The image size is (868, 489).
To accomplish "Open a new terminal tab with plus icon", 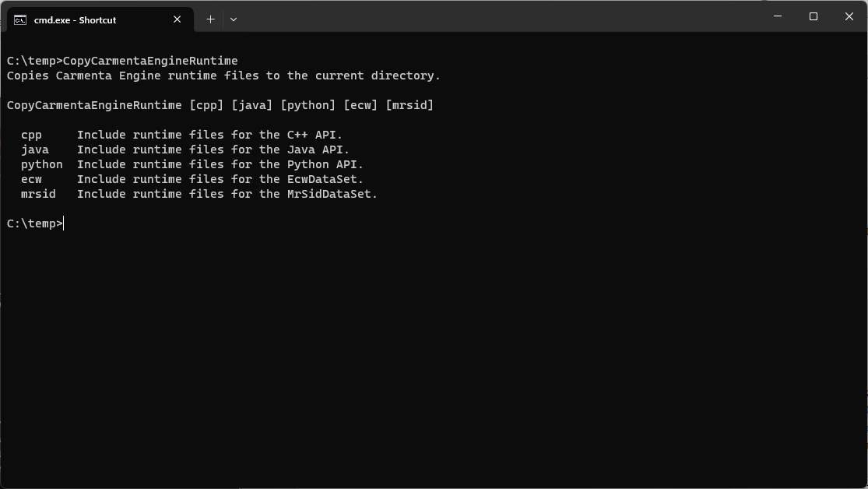I will [x=210, y=19].
